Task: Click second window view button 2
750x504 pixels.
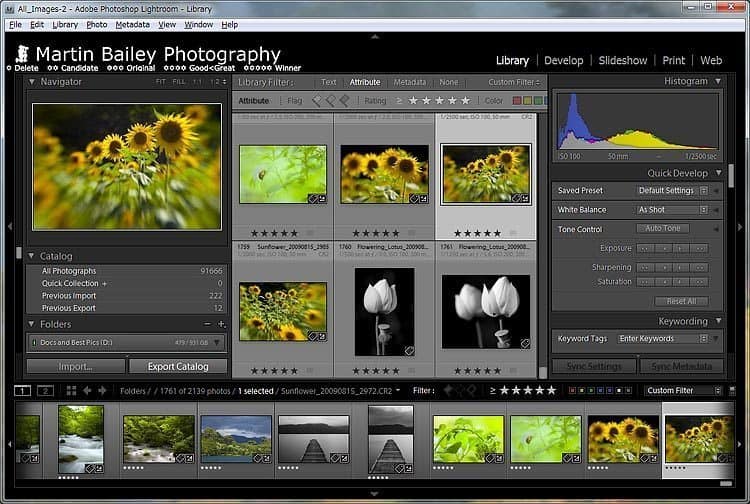Action: click(45, 390)
